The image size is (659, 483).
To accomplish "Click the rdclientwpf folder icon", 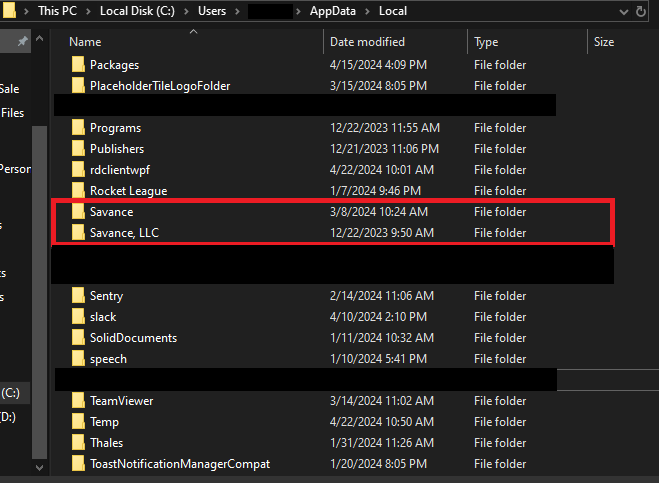I will tap(78, 170).
